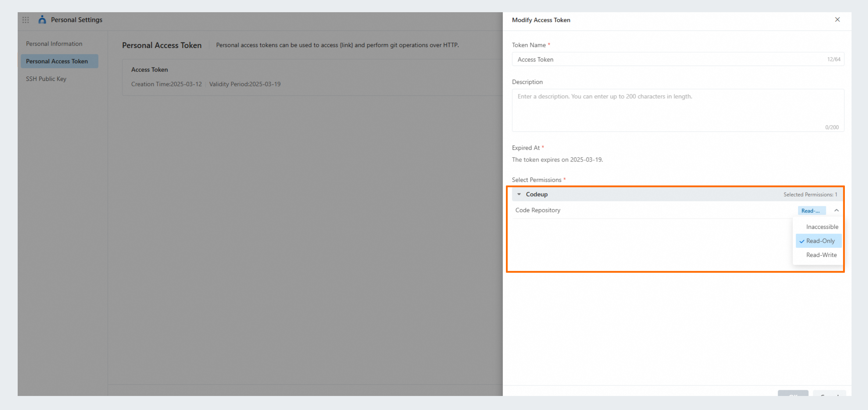868x410 pixels.
Task: Close the Modify Access Token panel
Action: coord(838,20)
